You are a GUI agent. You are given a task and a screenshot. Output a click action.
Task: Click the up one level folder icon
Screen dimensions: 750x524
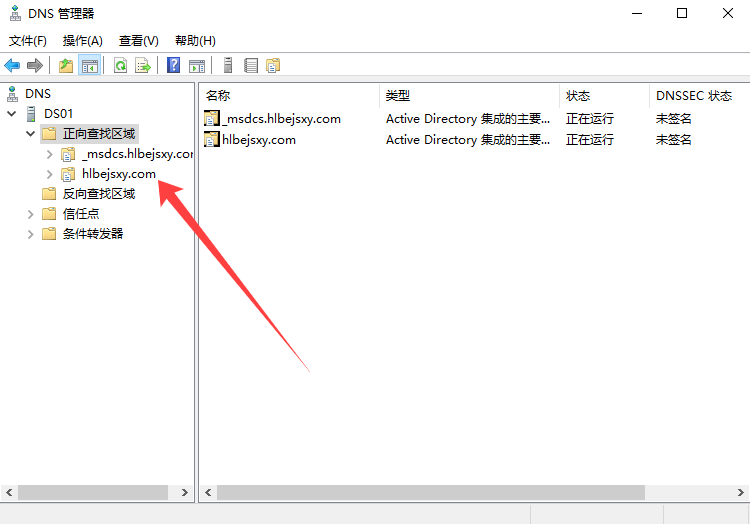(x=66, y=66)
